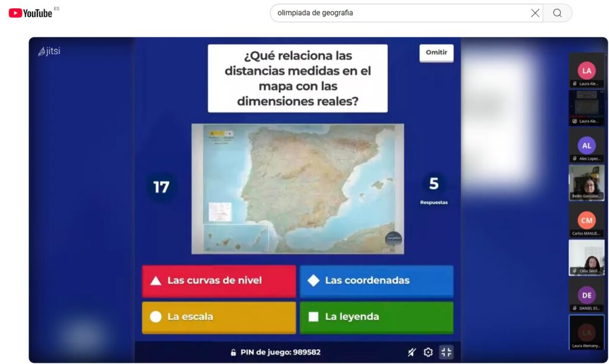Select the green La leyenda answer
Screen dimensions: 609x364
tap(376, 317)
